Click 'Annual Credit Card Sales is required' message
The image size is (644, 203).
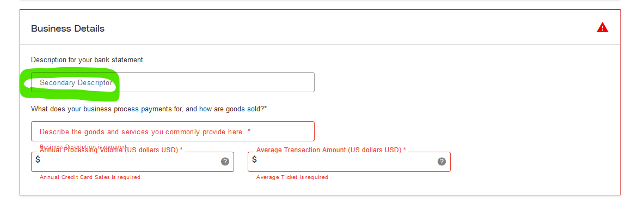90,177
